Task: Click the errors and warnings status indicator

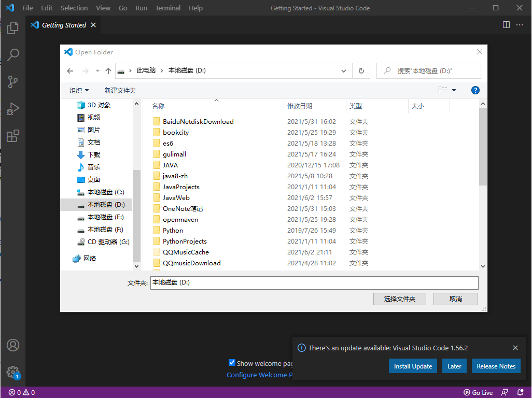Action: [x=22, y=392]
